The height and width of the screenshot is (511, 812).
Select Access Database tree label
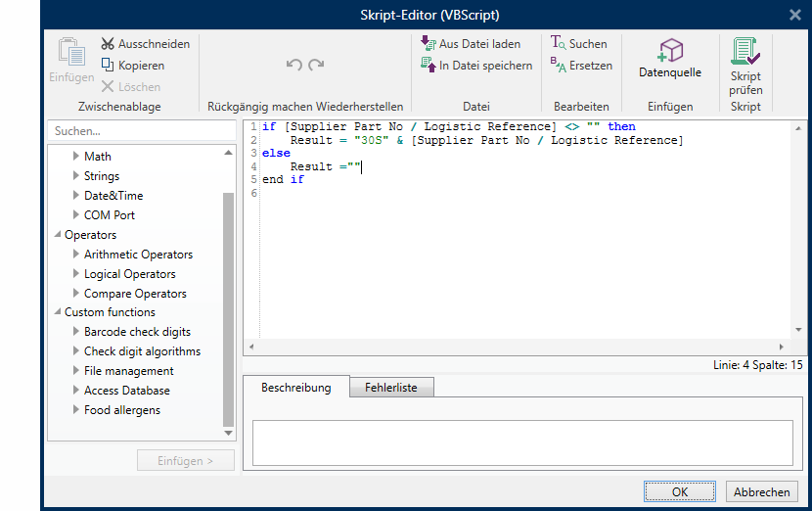(x=127, y=391)
